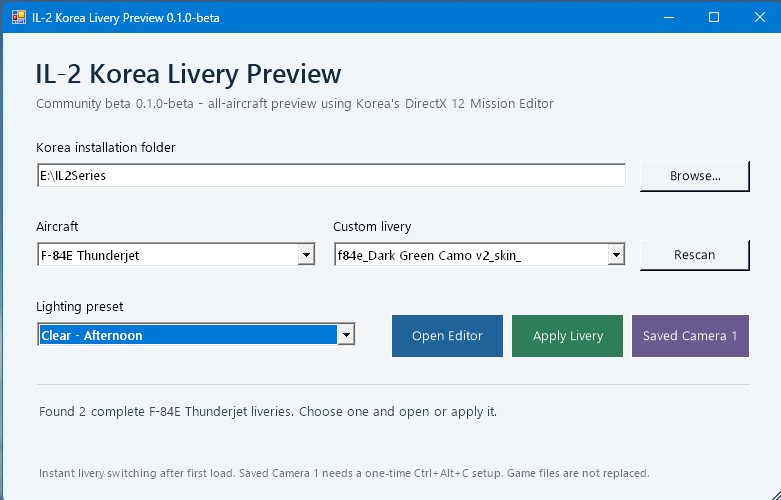
Task: Open the Browse... folder dialog
Action: coord(694,176)
